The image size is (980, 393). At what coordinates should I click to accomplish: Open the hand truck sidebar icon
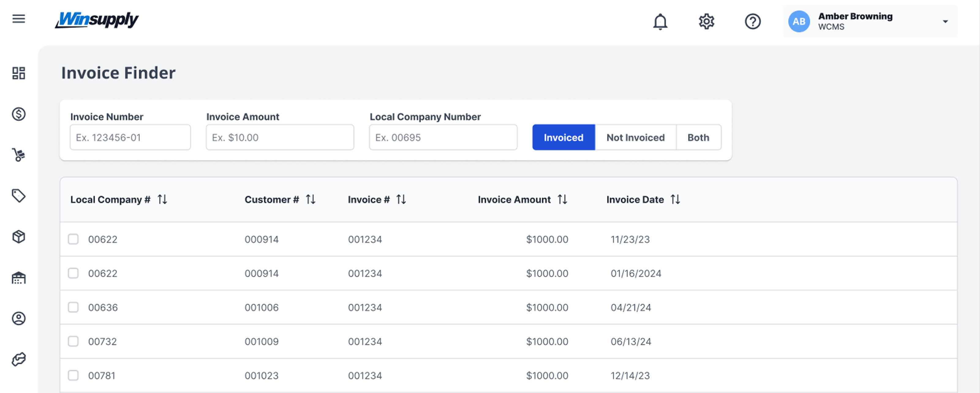[x=18, y=155]
